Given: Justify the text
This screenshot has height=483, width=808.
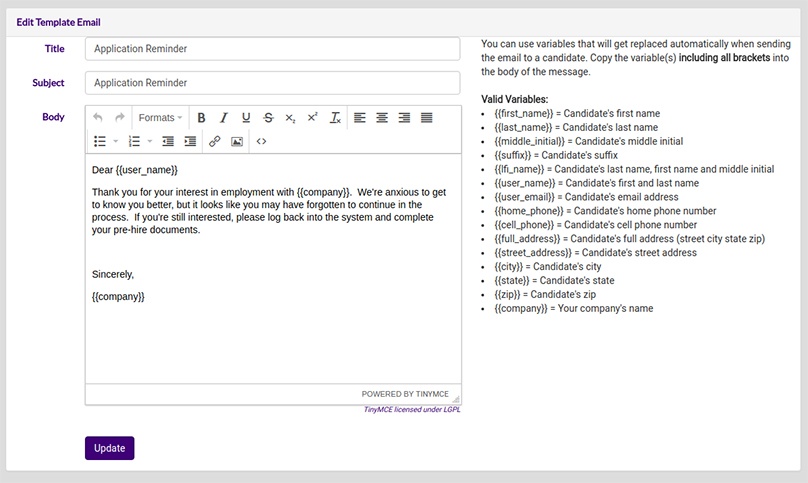Looking at the screenshot, I should [x=427, y=118].
